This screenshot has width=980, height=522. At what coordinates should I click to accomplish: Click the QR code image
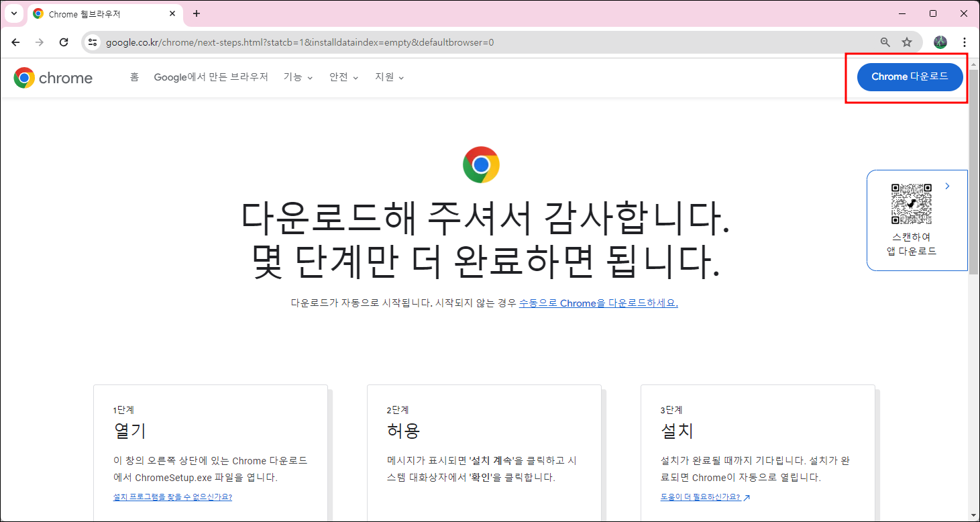coord(911,204)
